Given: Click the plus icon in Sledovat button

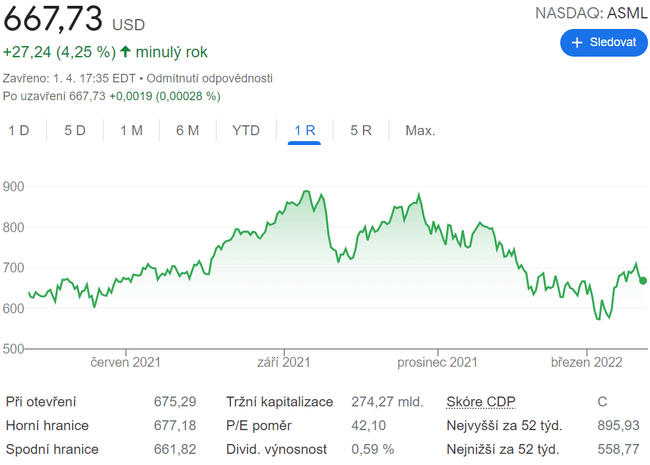Looking at the screenshot, I should coord(577,43).
